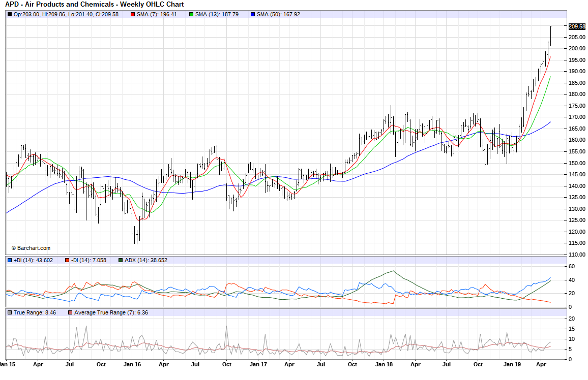The height and width of the screenshot is (380, 588).
Task: Click the blue SMA (50) legend swatch
Action: (x=253, y=15)
